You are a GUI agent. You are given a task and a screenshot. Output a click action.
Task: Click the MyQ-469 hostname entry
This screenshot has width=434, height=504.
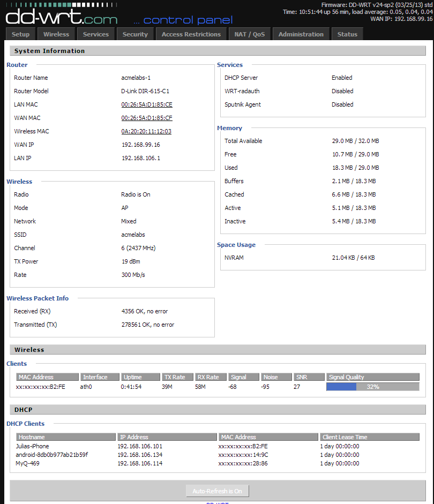click(x=27, y=463)
